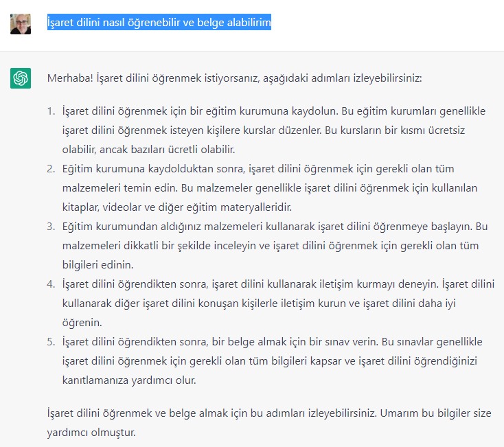
Task: Click the final line 'yardımcı olmuştur.'
Action: click(92, 434)
